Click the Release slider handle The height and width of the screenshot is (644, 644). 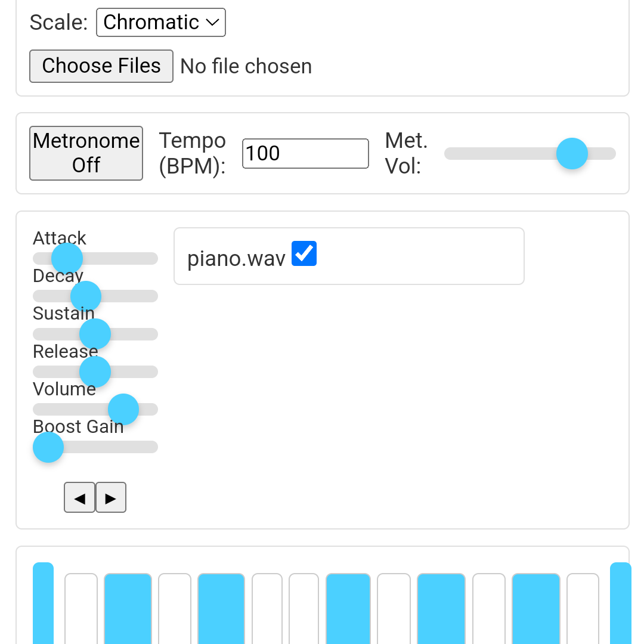pos(95,372)
